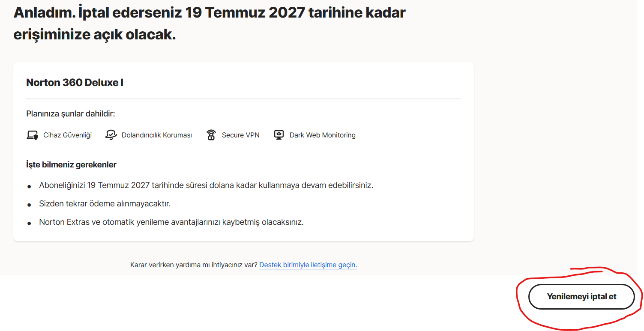
Task: Click the Sizden tekrar ödeme alınmayacaktır line
Action: 105,204
